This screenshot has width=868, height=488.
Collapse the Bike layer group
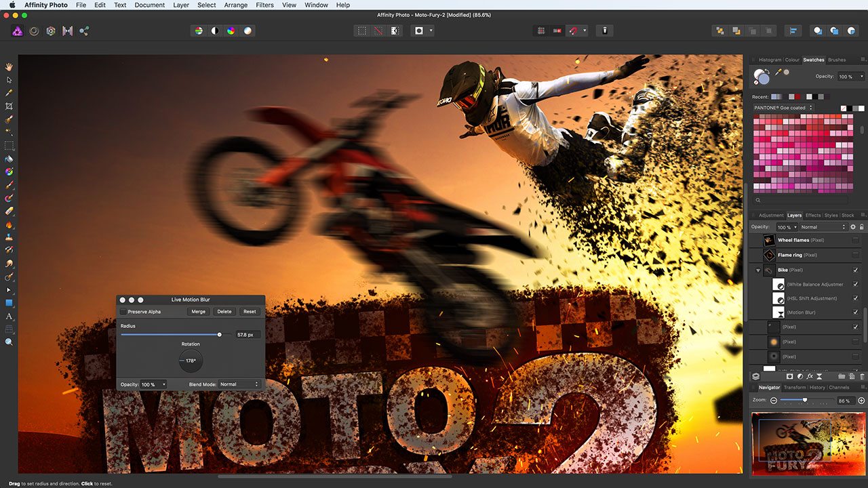(758, 270)
